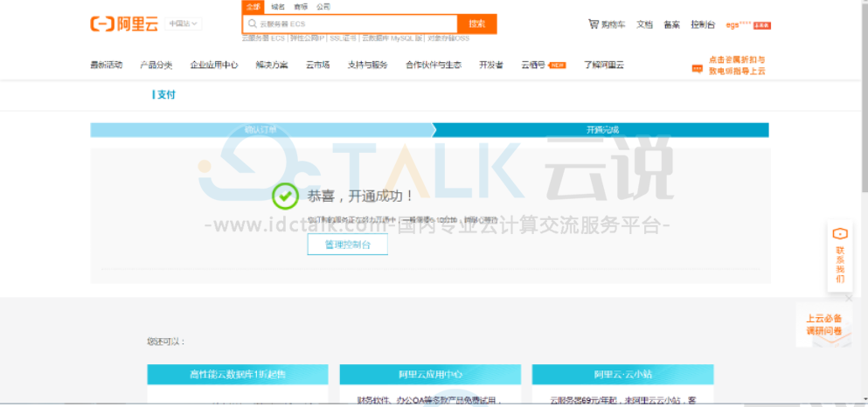Open the 开发者 navigation item

click(x=491, y=65)
